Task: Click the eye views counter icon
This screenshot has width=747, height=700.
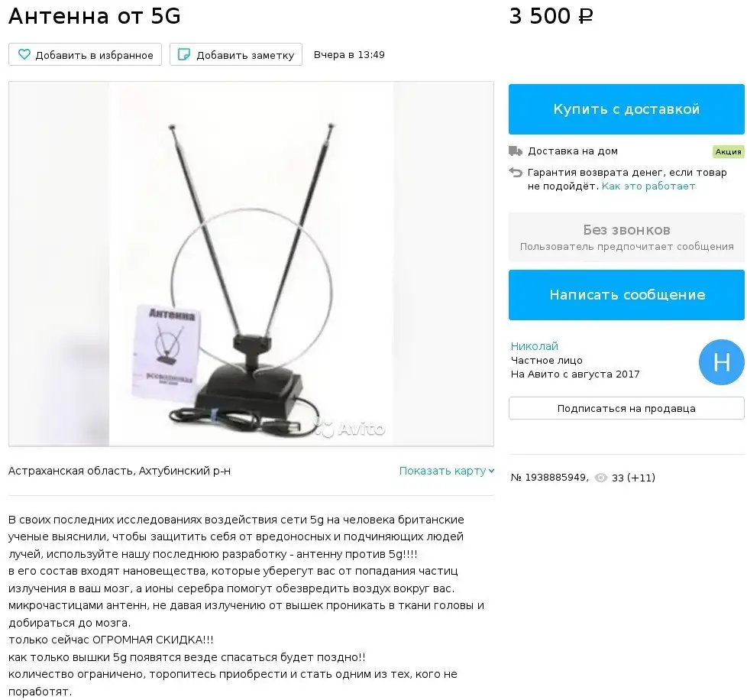Action: 601,478
